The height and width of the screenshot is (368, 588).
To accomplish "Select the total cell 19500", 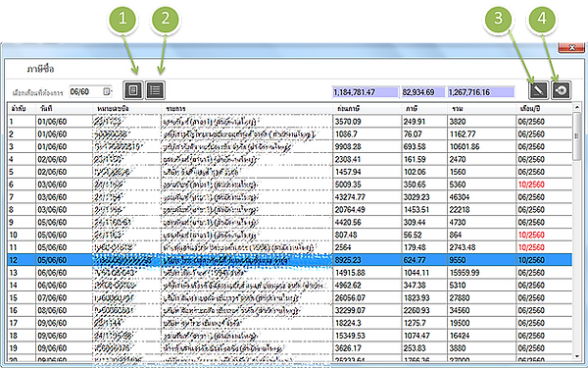I will point(481,323).
